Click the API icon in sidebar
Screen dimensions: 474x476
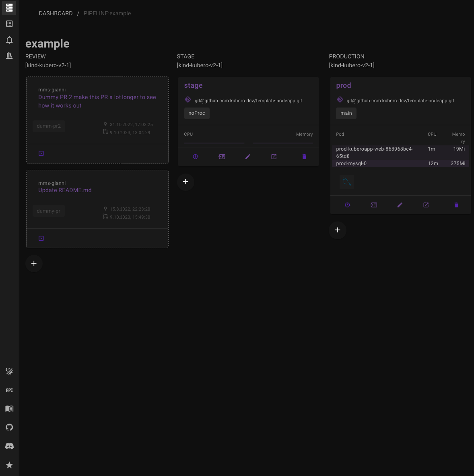click(9, 390)
